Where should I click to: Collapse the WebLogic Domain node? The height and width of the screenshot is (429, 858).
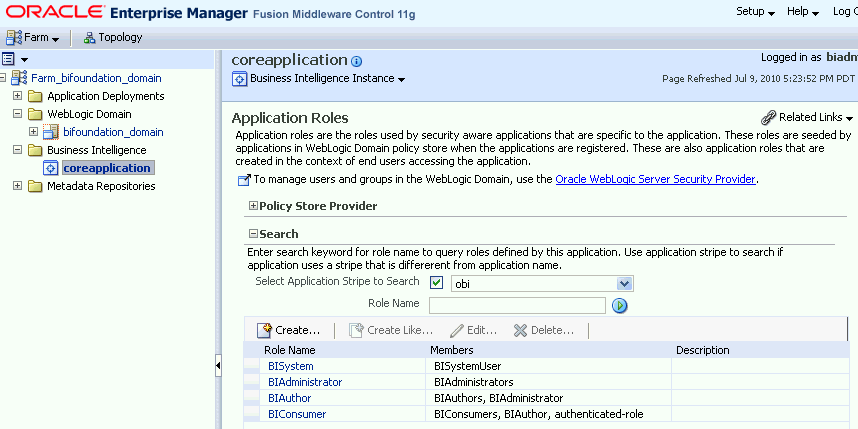click(x=18, y=114)
